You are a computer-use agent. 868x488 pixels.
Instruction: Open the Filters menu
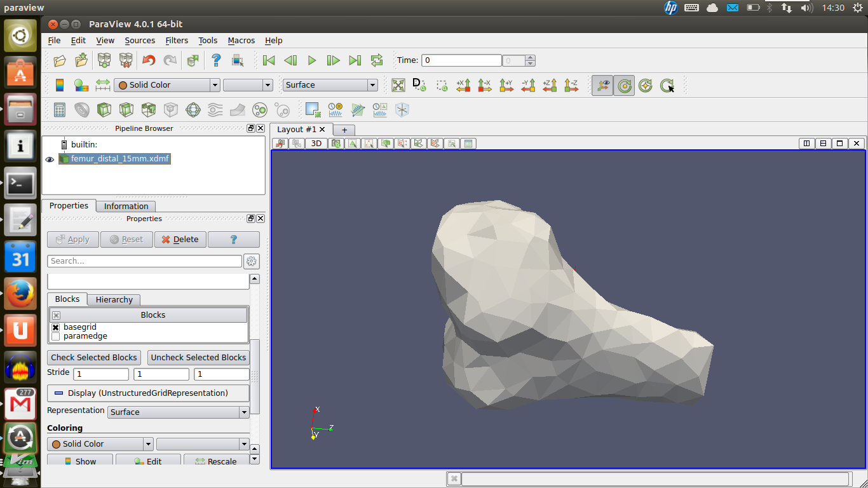pos(177,40)
